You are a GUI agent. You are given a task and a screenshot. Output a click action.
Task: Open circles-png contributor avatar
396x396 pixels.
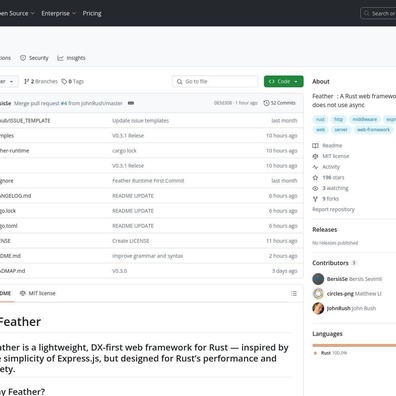[x=318, y=294]
